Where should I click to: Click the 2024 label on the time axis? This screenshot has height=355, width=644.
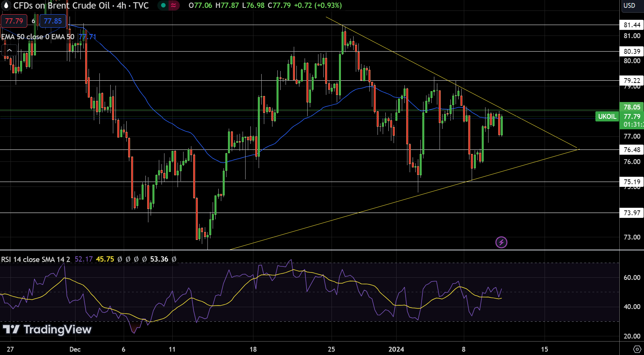396,349
